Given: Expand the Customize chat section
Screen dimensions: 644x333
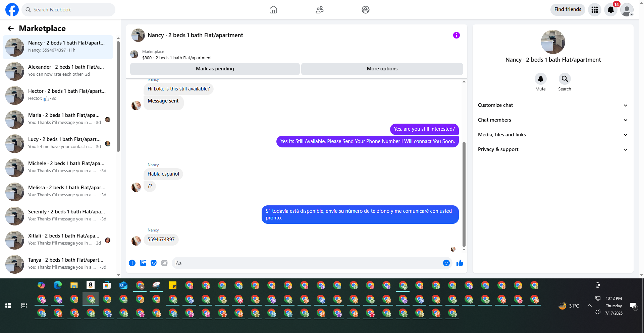Looking at the screenshot, I should pos(553,105).
